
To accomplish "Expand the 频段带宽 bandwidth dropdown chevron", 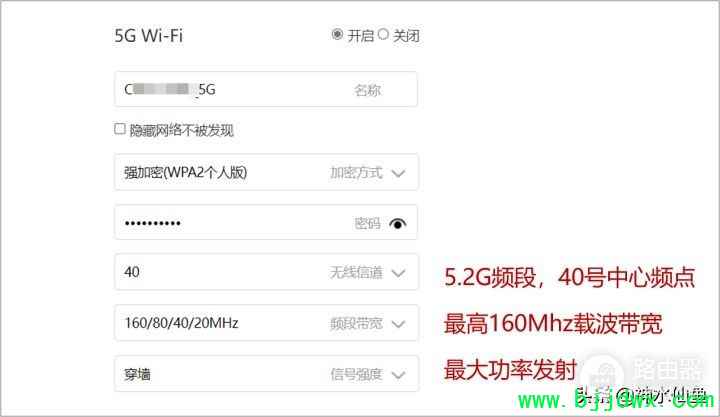I will pyautogui.click(x=398, y=324).
